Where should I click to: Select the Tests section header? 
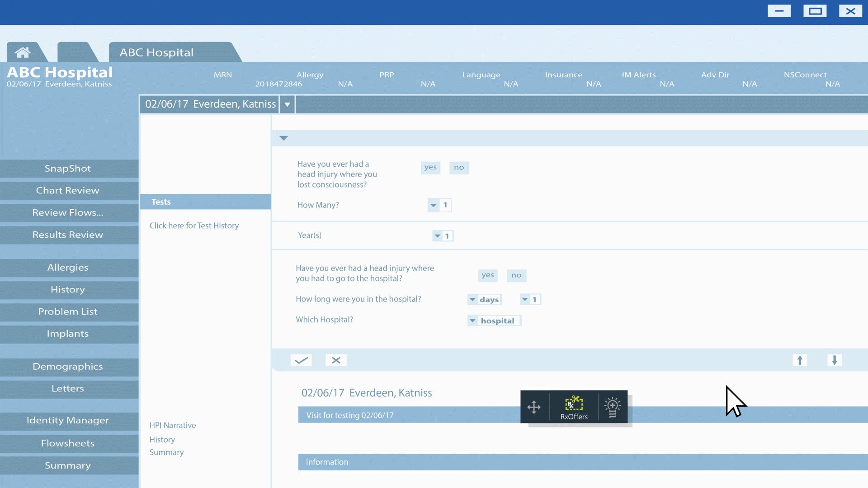point(206,202)
